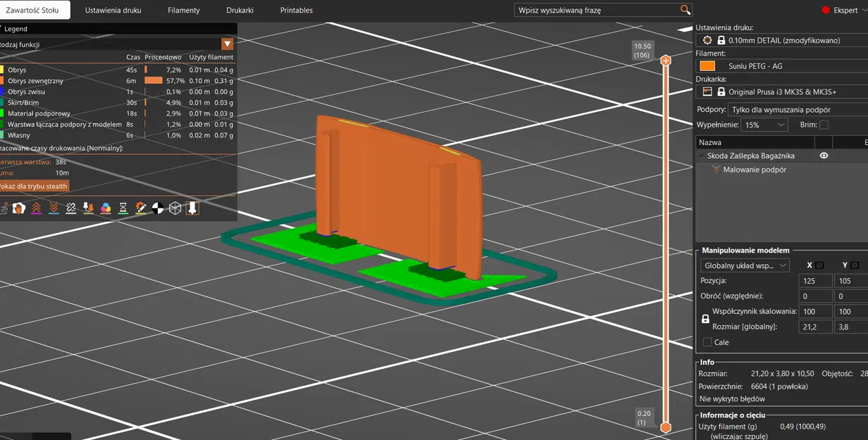Hide Skoda Zaślepka Bagażnika with eye icon

(824, 156)
